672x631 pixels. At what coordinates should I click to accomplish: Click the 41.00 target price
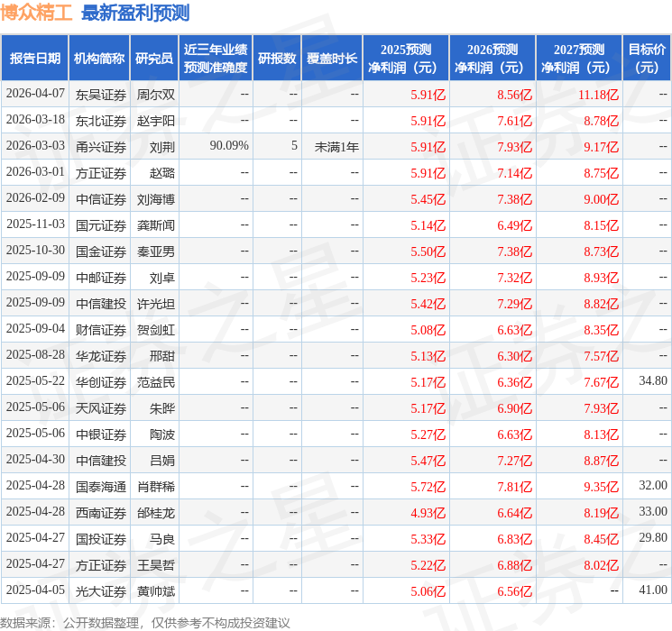tap(653, 590)
